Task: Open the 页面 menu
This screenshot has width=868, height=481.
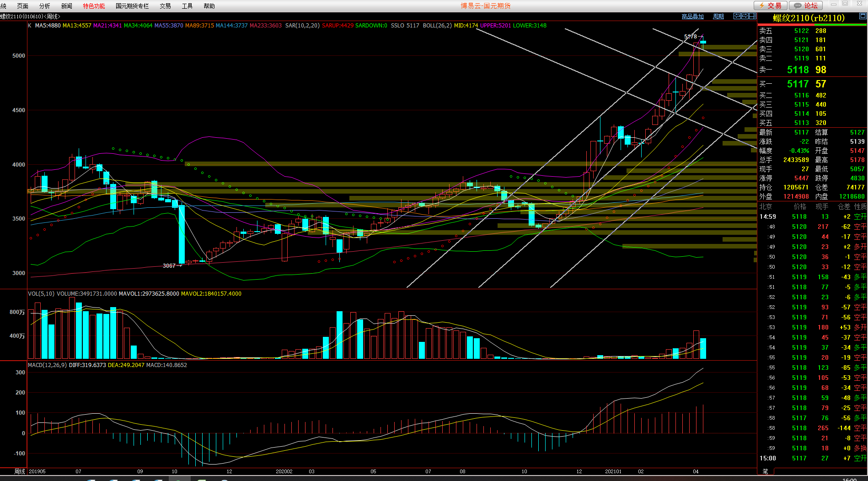Action: 22,6
